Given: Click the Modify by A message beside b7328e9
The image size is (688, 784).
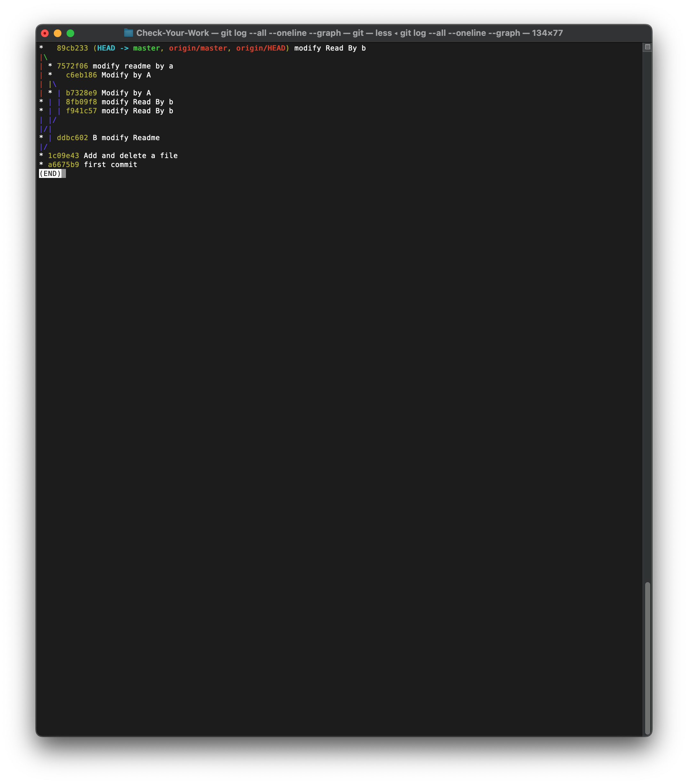Looking at the screenshot, I should tap(126, 93).
